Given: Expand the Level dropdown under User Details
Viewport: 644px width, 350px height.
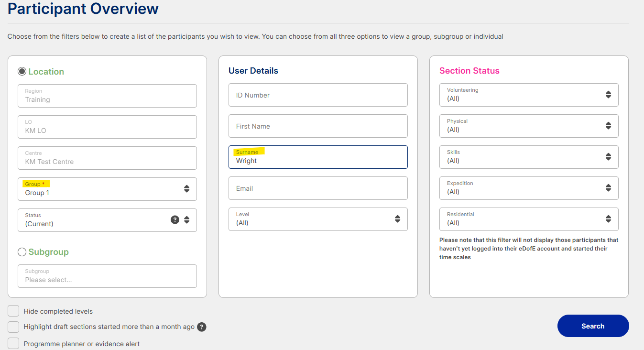Looking at the screenshot, I should [318, 219].
